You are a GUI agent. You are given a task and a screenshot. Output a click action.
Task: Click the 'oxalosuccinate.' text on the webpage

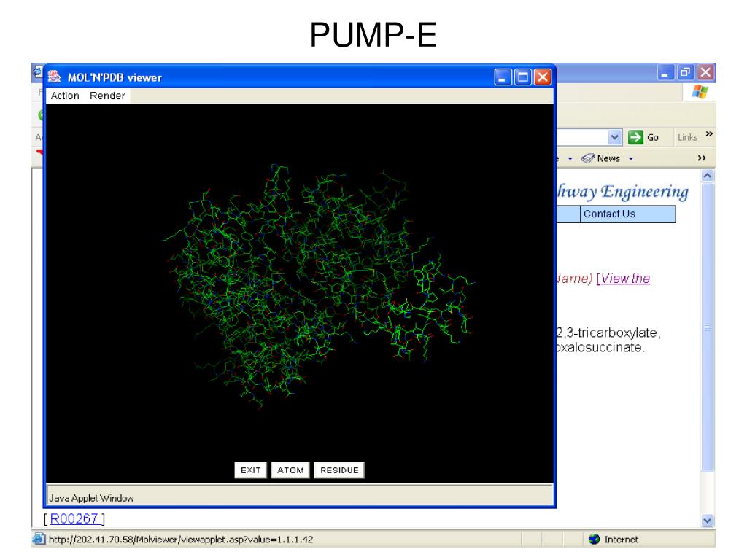pos(601,348)
